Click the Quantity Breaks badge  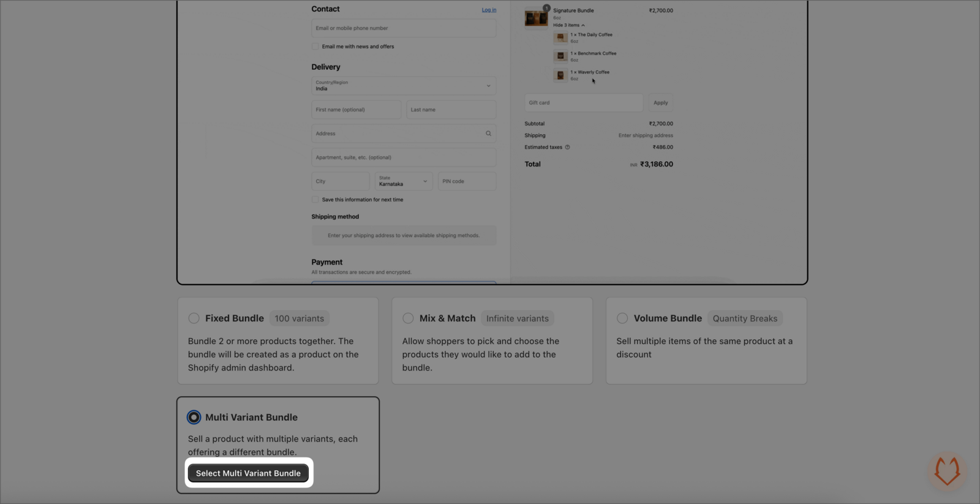pyautogui.click(x=745, y=318)
